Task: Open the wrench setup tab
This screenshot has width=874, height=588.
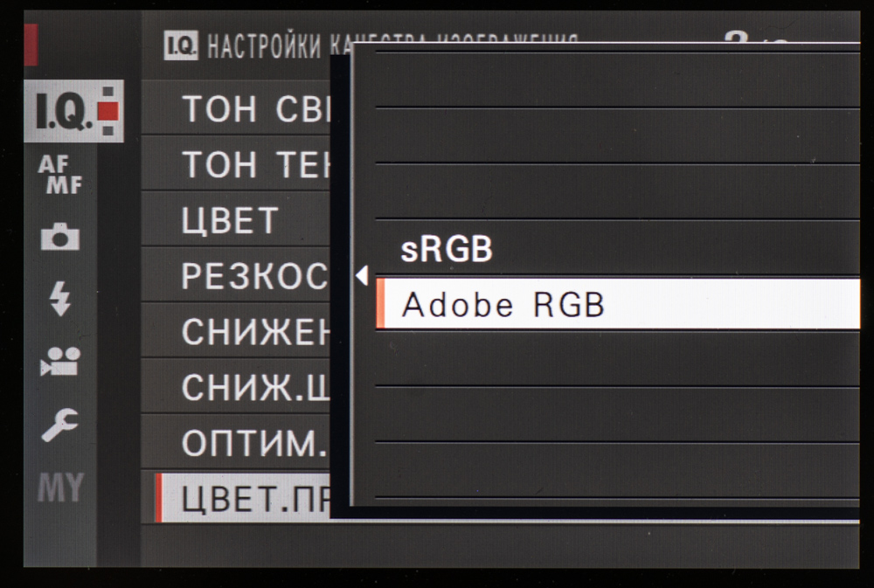Action: click(60, 425)
